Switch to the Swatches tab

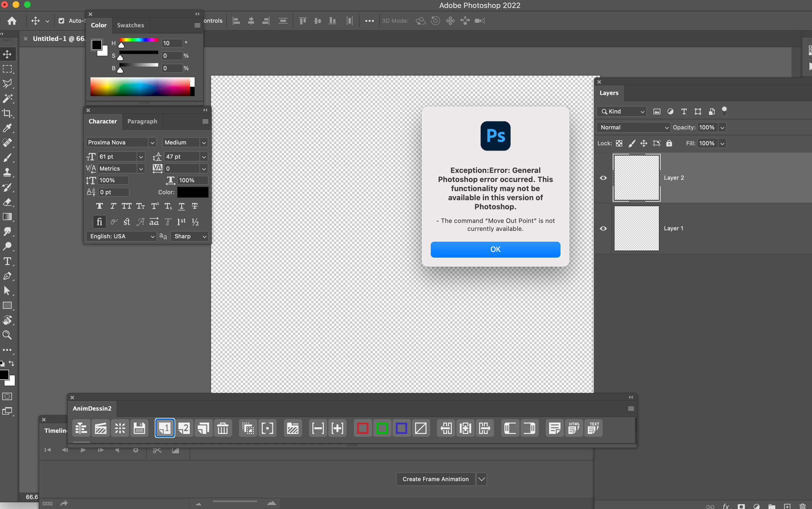130,25
